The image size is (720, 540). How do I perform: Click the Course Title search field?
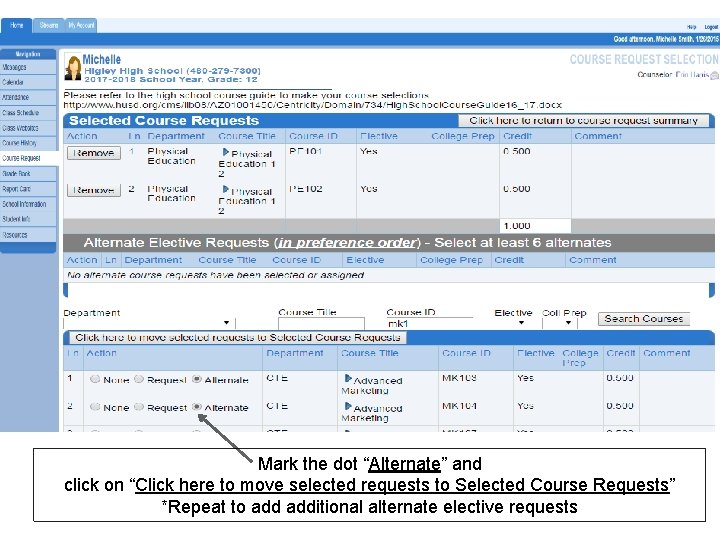coord(321,323)
